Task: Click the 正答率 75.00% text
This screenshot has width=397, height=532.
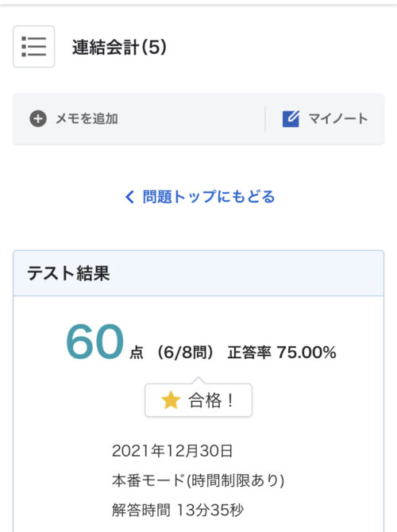Action: click(282, 353)
